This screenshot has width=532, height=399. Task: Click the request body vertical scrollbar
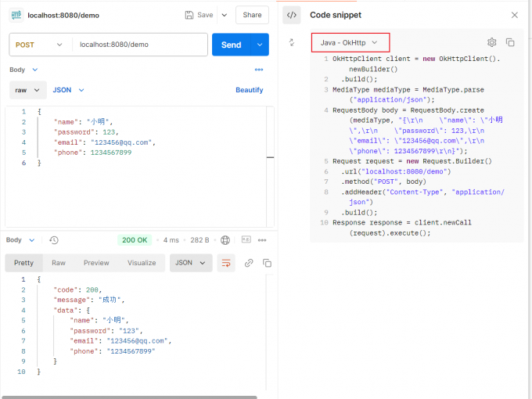(271, 166)
